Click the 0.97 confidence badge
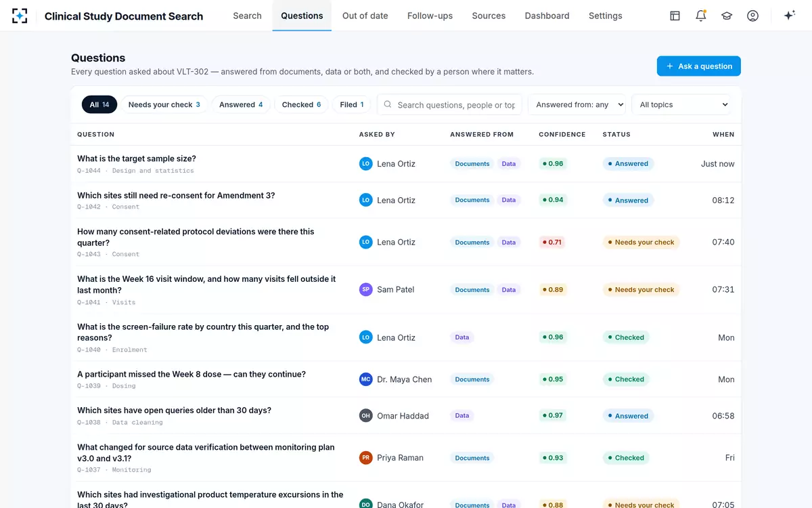The image size is (812, 508). coord(551,416)
